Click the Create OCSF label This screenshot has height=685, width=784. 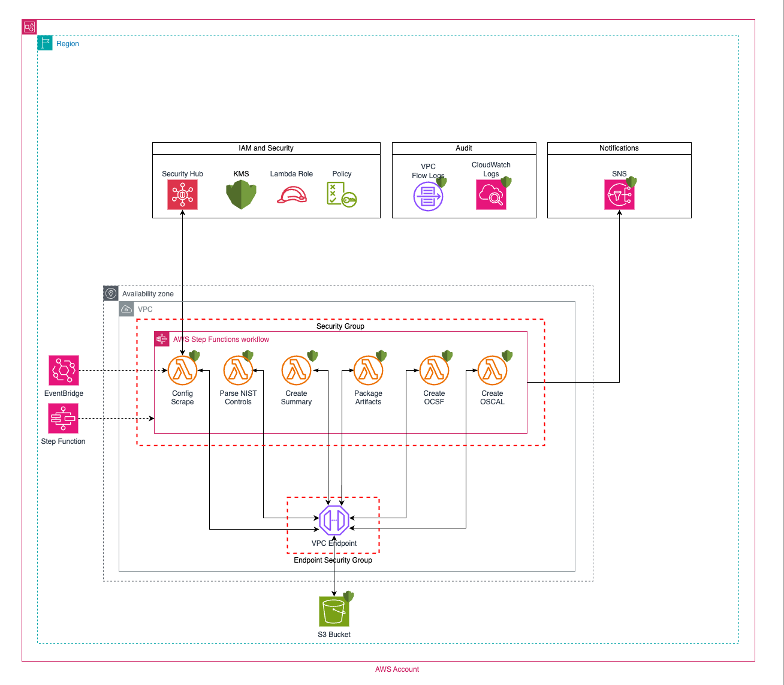tap(434, 398)
